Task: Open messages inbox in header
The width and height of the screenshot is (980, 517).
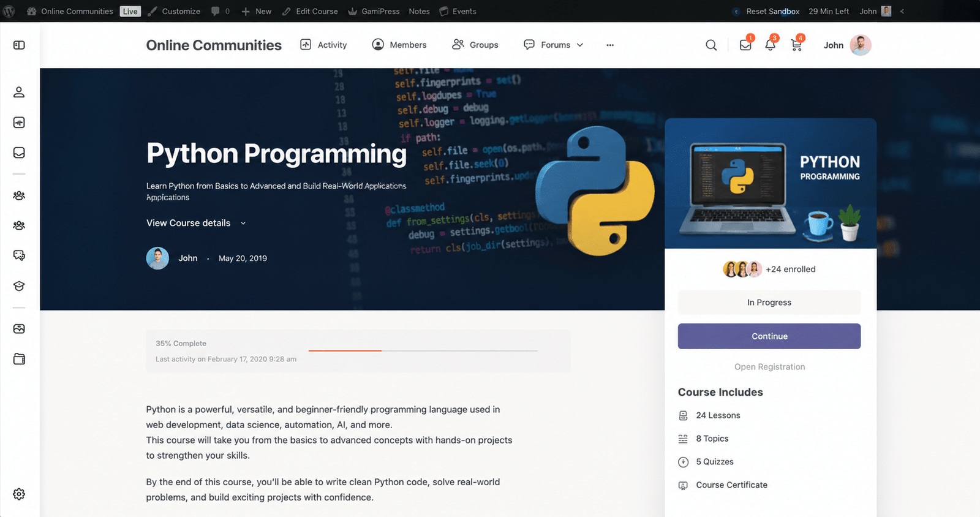Action: pyautogui.click(x=745, y=45)
